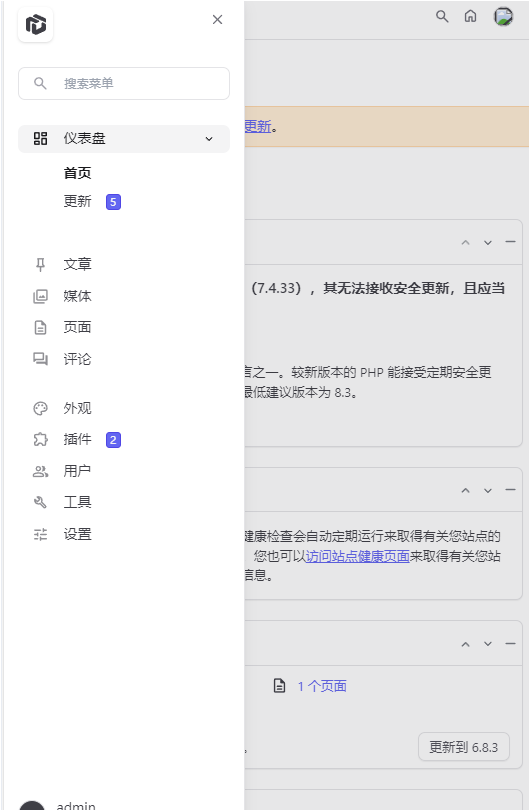Image resolution: width=529 pixels, height=810 pixels.
Task: Click the people icon for 用户
Action: point(40,471)
